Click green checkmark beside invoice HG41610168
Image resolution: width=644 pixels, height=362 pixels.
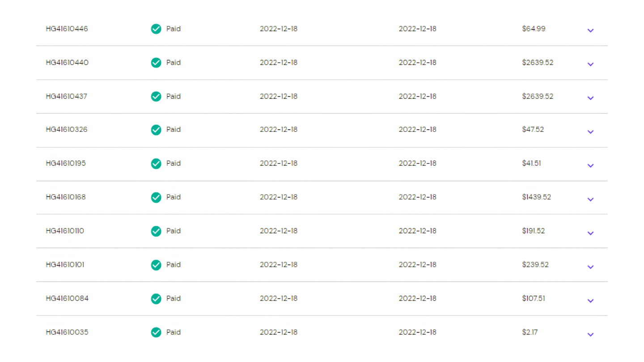click(x=156, y=197)
